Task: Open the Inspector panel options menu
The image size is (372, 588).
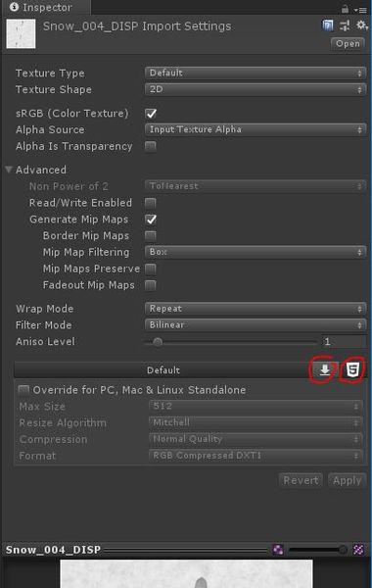Action: (x=360, y=10)
